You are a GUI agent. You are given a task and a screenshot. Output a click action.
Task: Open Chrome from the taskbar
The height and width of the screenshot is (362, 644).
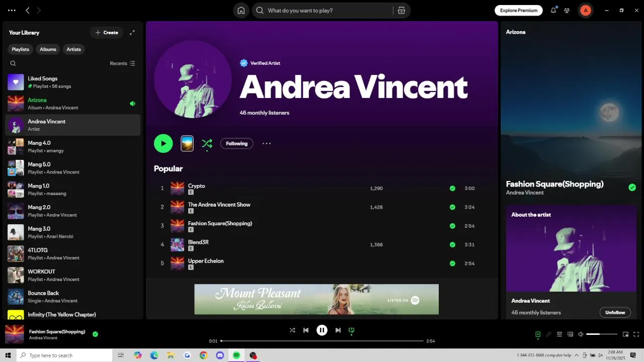[x=203, y=355]
